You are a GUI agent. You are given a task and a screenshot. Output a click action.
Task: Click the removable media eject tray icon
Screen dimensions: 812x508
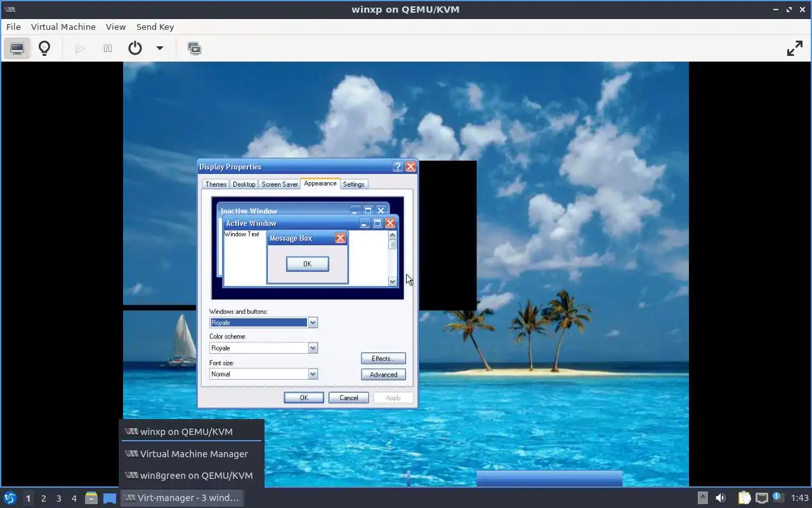pyautogui.click(x=702, y=498)
